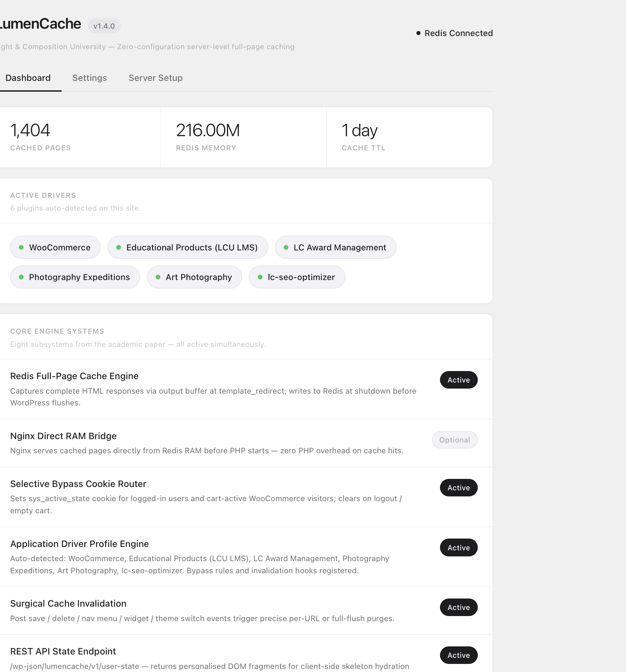
Task: Click the '6 plugins auto-detected' note
Action: coord(75,208)
